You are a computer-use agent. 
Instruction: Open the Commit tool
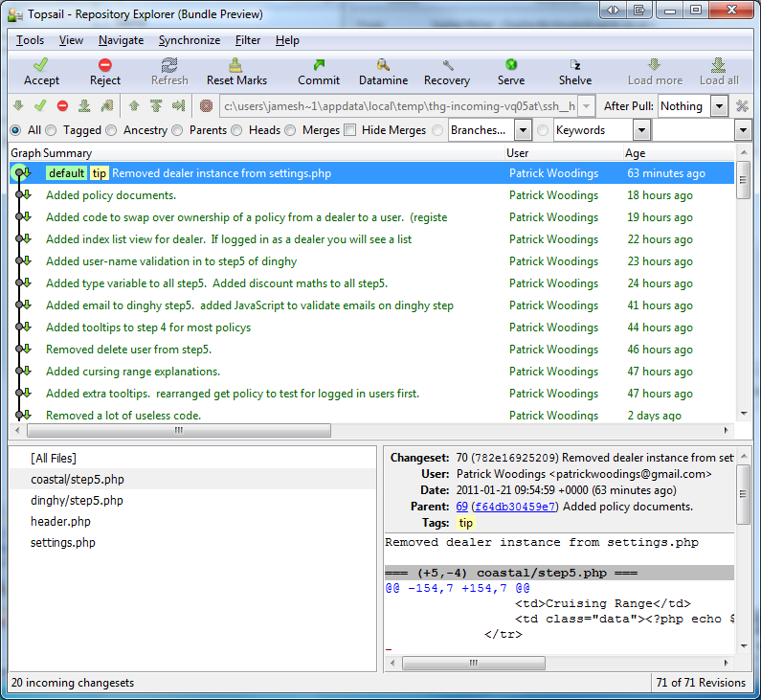[x=319, y=72]
